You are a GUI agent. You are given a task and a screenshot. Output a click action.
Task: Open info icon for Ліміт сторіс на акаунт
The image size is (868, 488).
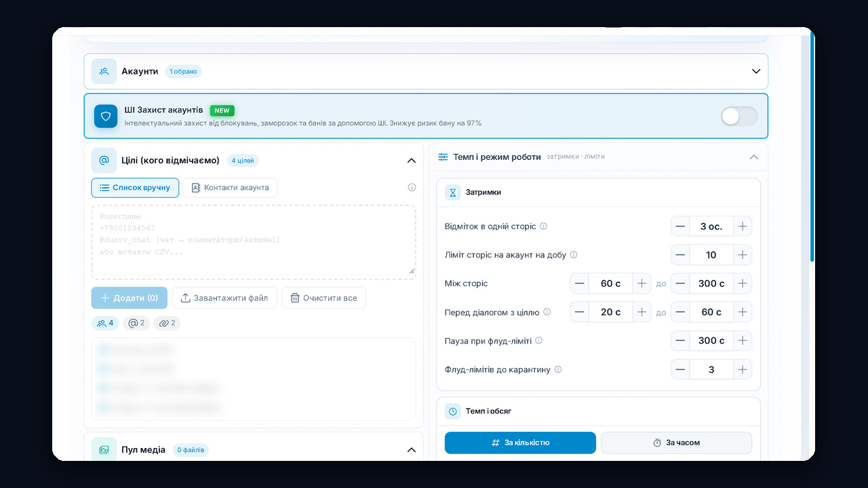click(x=574, y=255)
